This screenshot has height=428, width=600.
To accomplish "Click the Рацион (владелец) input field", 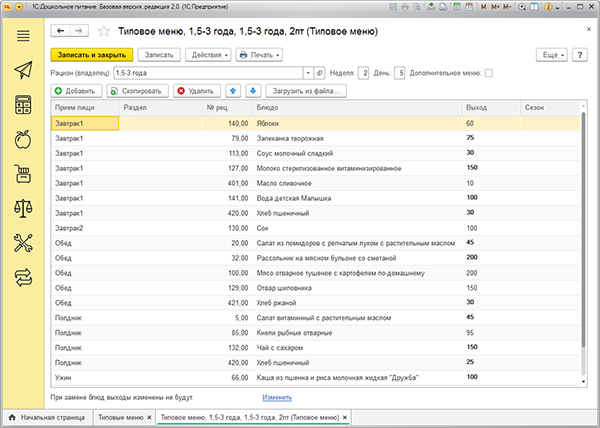I will [208, 73].
